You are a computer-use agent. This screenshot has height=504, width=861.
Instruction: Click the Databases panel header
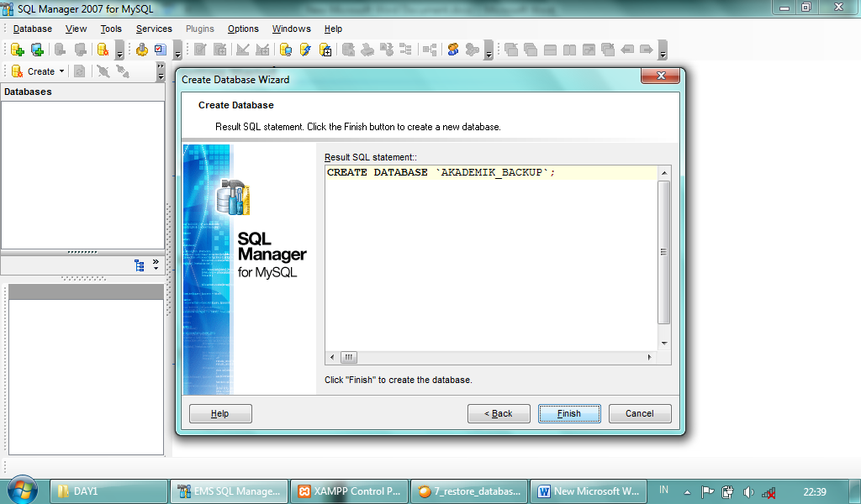coord(83,92)
